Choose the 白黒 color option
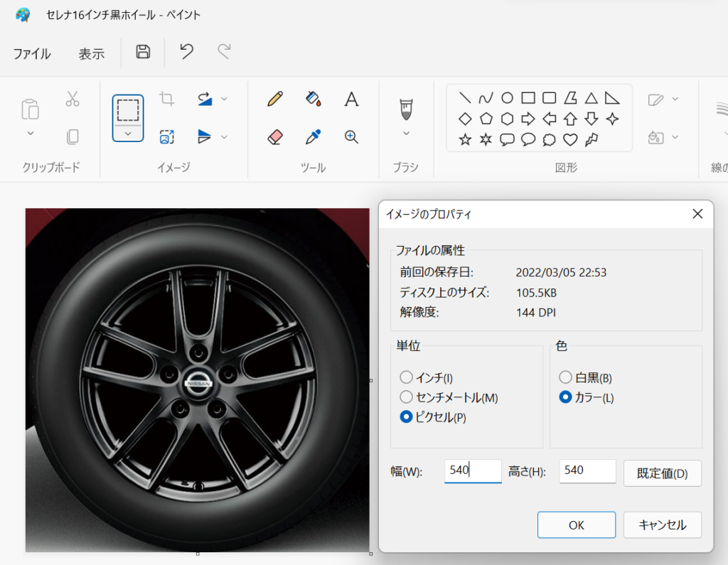728x565 pixels. click(566, 377)
